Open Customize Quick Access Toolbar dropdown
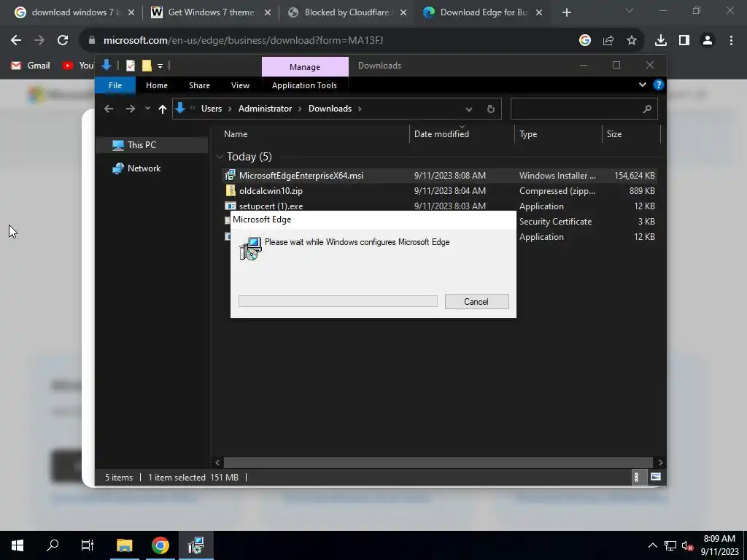 [x=160, y=66]
